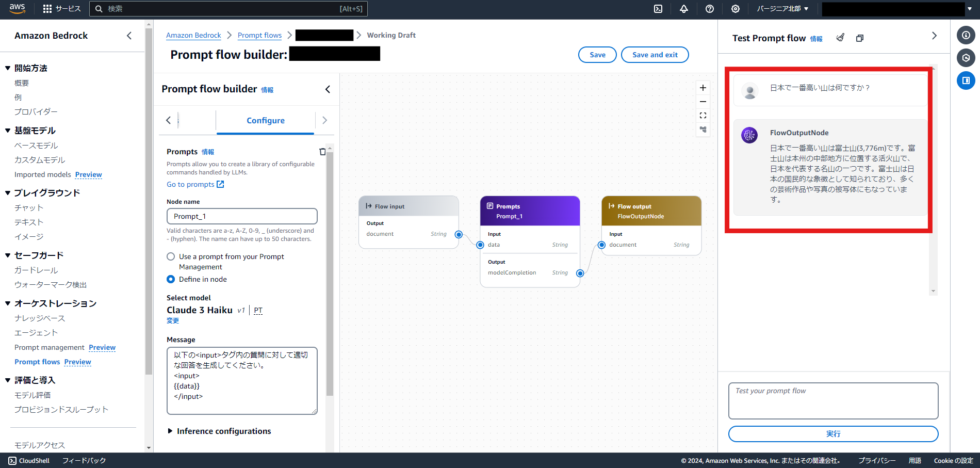Open Prompt flows Preview in sidebar
This screenshot has height=468, width=980.
coord(53,362)
